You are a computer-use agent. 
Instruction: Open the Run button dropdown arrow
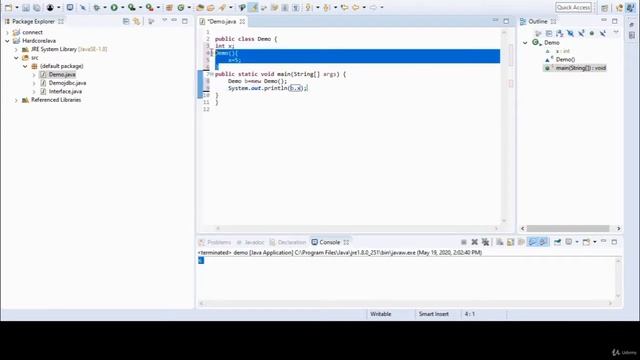click(x=122, y=7)
